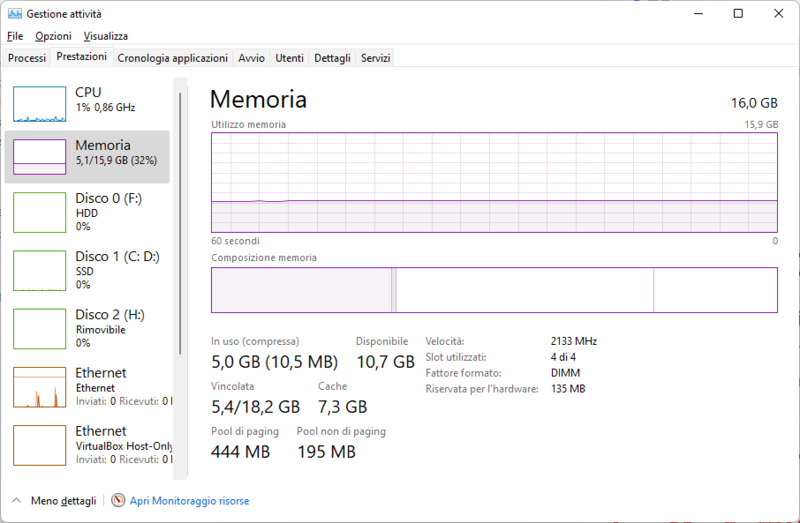Switch to the Cronologia applicazioni tab
Screen dimensions: 800x523
pyautogui.click(x=172, y=58)
